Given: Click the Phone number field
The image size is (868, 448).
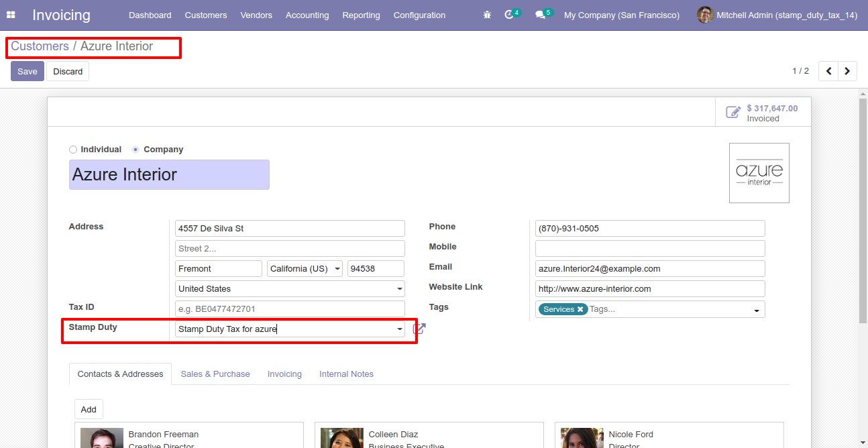Looking at the screenshot, I should 650,229.
